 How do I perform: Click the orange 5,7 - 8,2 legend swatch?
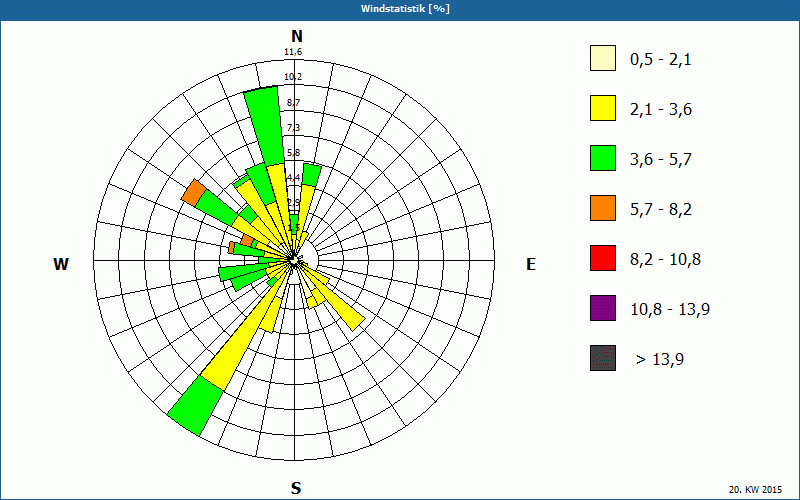coord(603,208)
